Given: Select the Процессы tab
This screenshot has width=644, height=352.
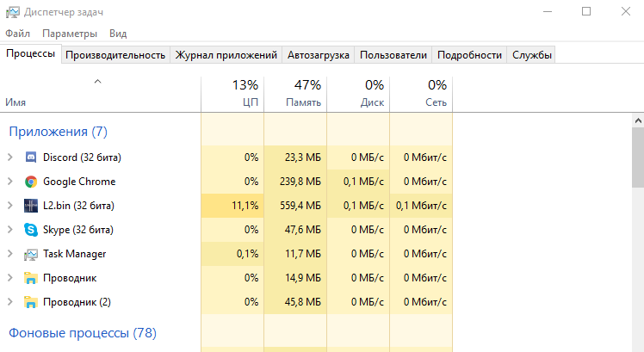Looking at the screenshot, I should coord(31,54).
